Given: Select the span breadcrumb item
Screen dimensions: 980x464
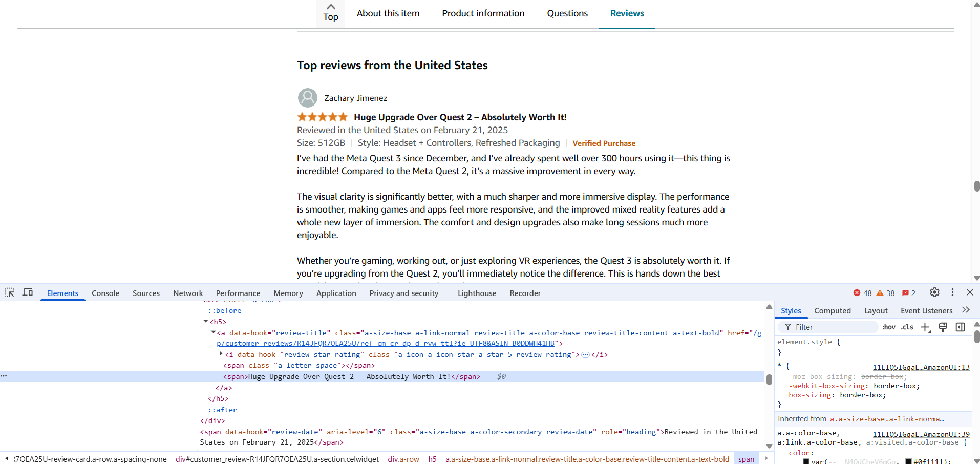Looking at the screenshot, I should (746, 459).
